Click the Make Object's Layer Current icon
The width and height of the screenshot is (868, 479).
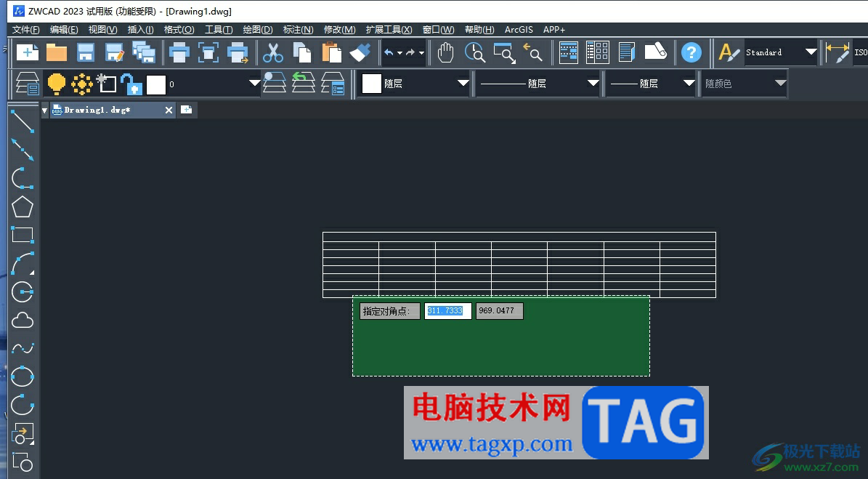tap(275, 83)
